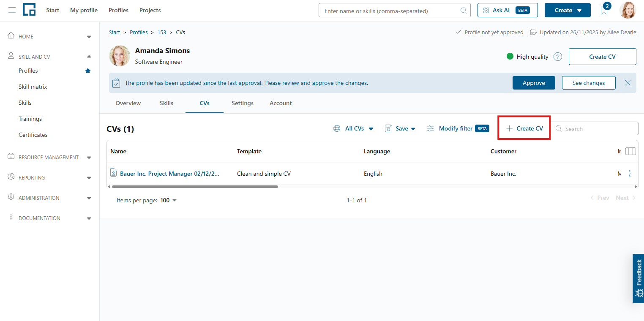Image resolution: width=644 pixels, height=321 pixels.
Task: Click the Ask AI beta button
Action: 508,10
